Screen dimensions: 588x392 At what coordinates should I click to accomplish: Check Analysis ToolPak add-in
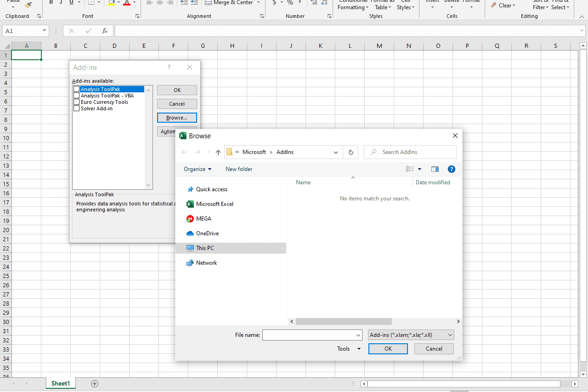(x=77, y=89)
